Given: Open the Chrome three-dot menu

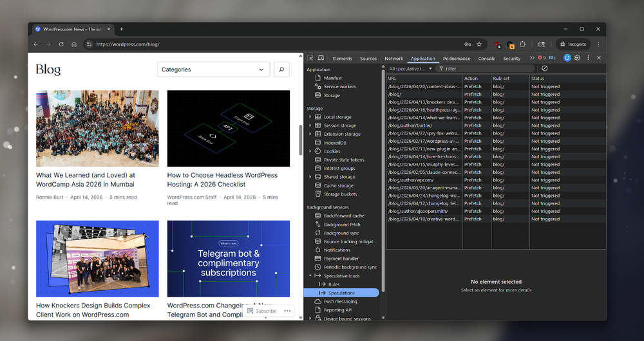Looking at the screenshot, I should coord(598,44).
